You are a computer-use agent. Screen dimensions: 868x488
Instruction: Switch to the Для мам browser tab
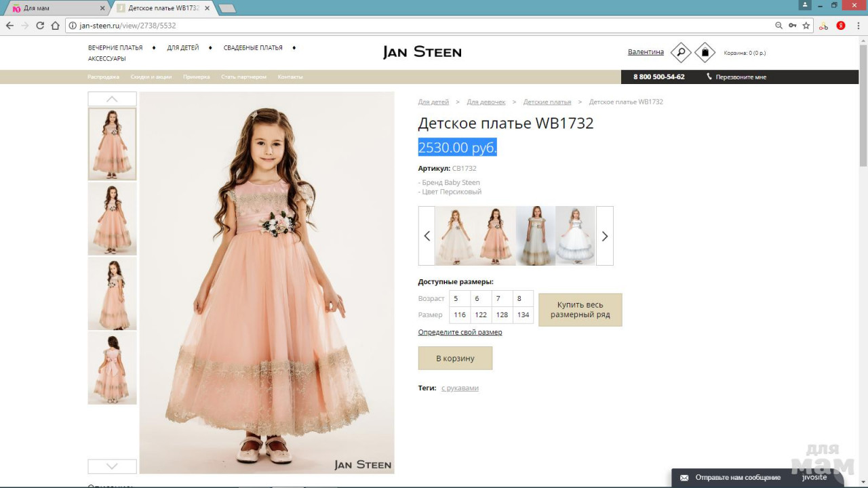coord(54,8)
